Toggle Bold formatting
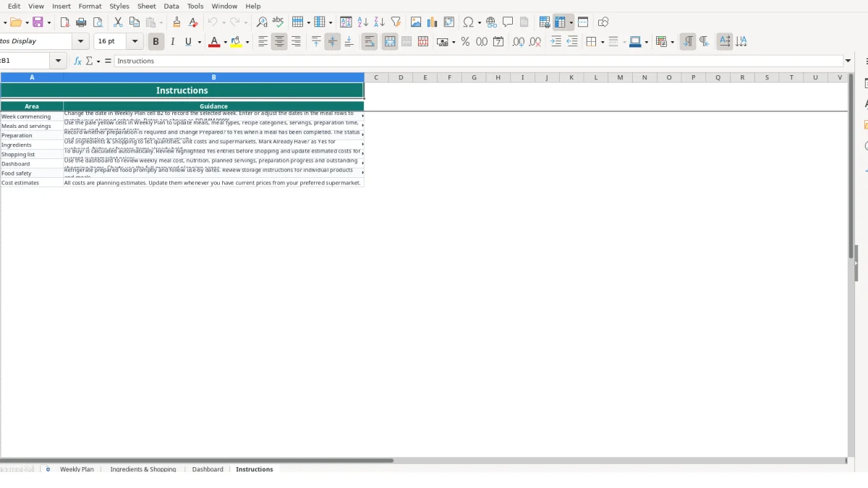868x488 pixels. point(156,42)
